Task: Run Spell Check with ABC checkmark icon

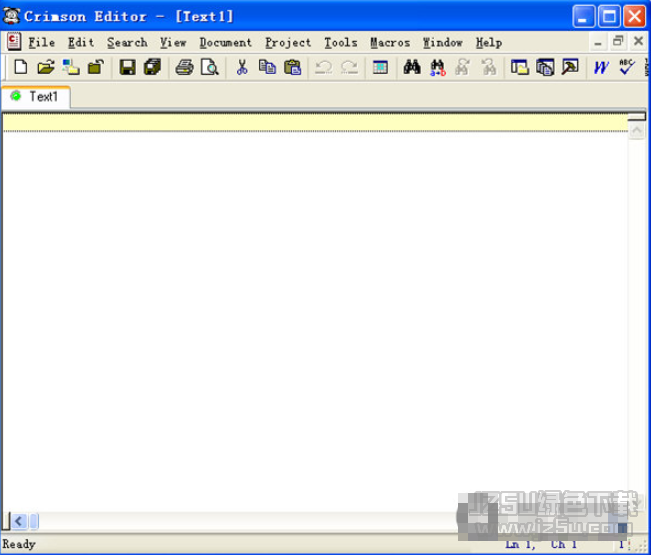Action: coord(627,67)
